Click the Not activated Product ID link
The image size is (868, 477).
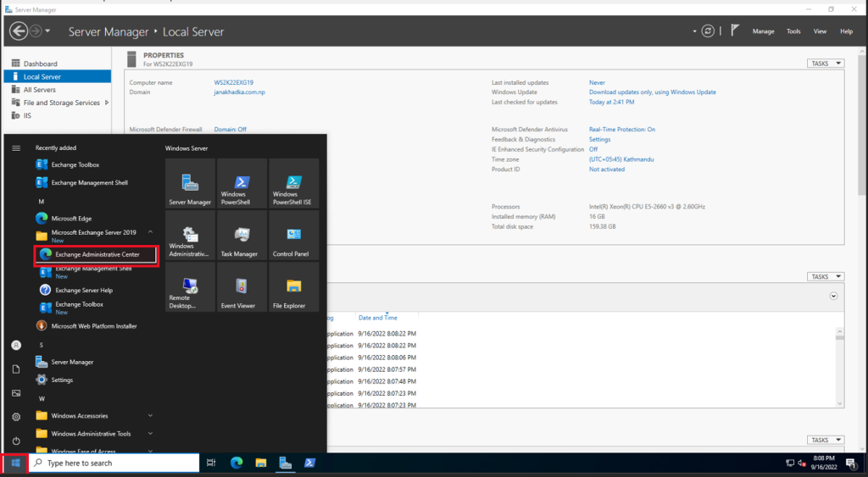tap(606, 169)
